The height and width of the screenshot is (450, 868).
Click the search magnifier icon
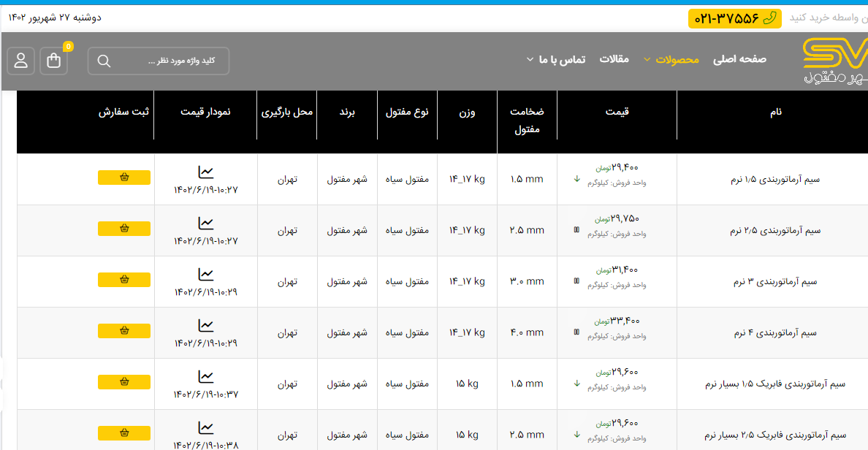[104, 61]
